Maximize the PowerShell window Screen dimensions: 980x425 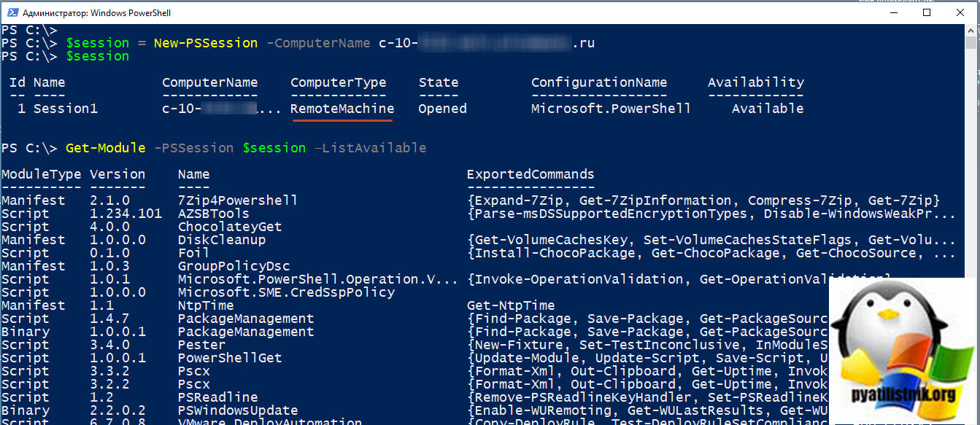927,12
